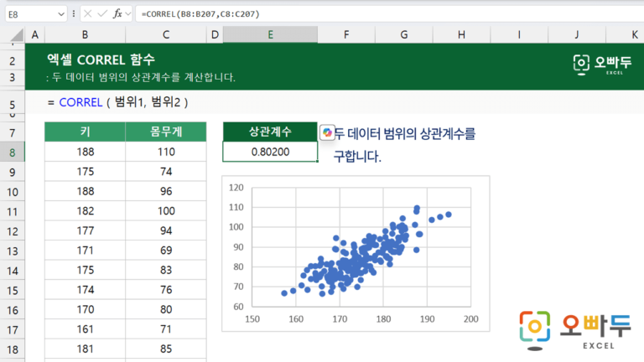
Task: Select row 18 header
Action: tap(13, 349)
